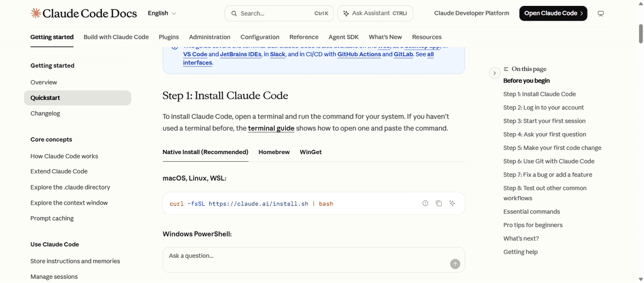Open the English language dropdown
Screen dimensions: 644x283
coord(162,13)
